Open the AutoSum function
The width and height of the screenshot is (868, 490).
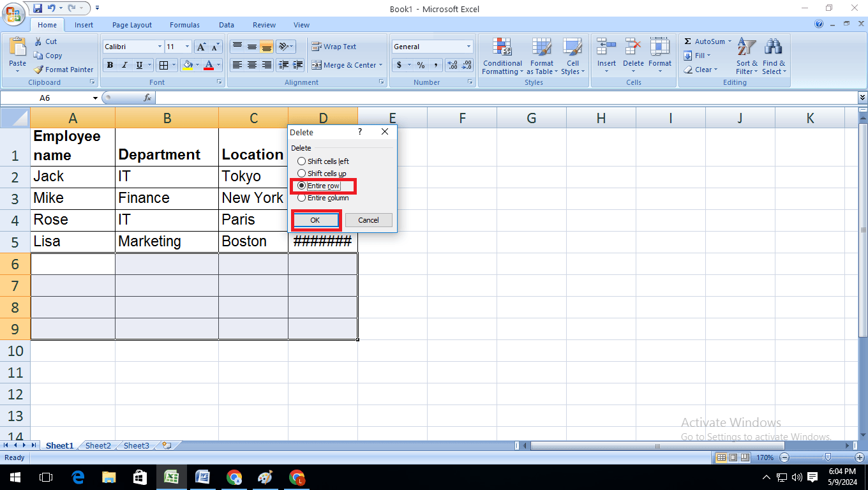702,41
